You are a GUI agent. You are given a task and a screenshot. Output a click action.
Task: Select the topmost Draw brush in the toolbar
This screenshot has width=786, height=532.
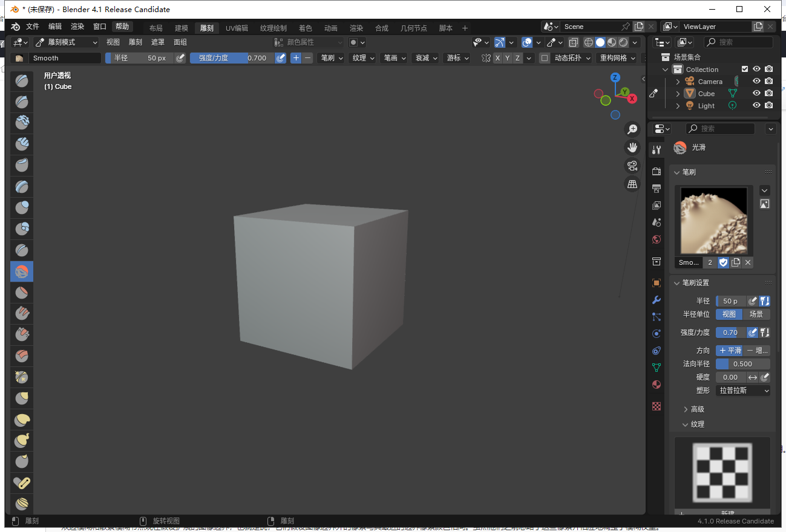[x=21, y=80]
